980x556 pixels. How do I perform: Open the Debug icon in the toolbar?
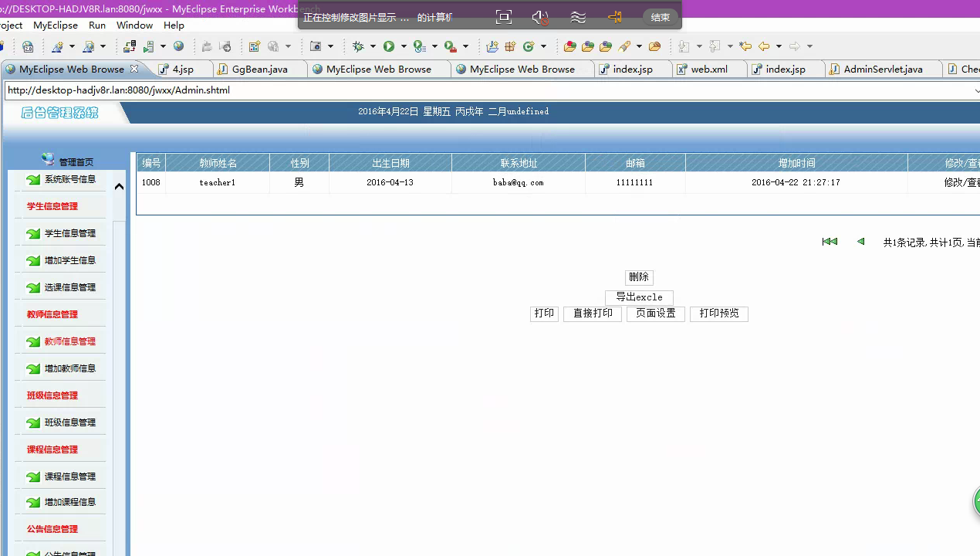(x=358, y=46)
